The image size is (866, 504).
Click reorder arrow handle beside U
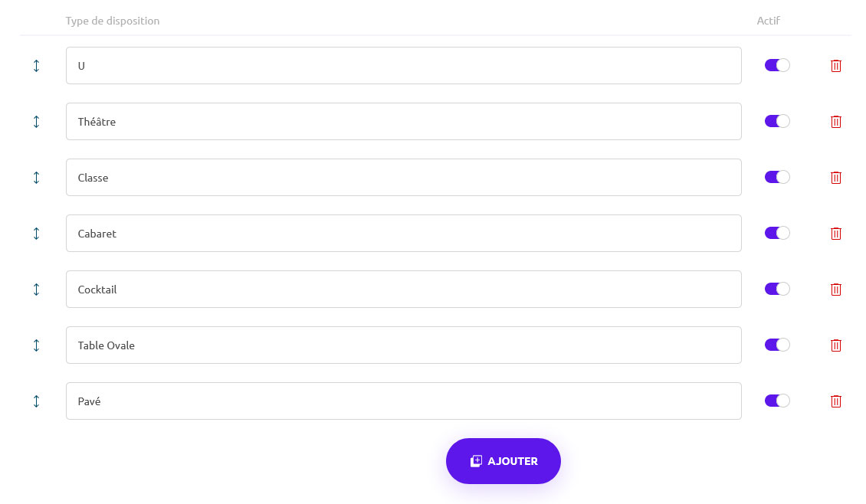[x=36, y=66]
